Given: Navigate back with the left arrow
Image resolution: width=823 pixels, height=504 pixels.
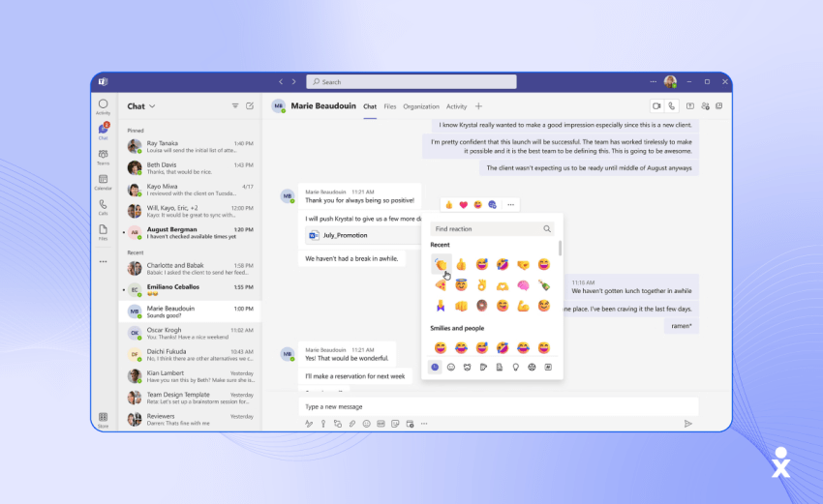Looking at the screenshot, I should (281, 82).
